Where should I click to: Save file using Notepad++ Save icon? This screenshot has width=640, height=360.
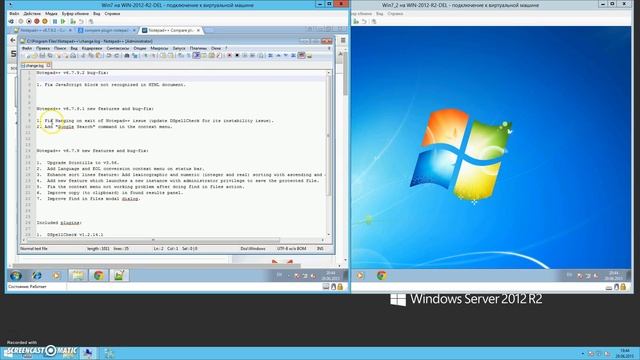click(42, 55)
